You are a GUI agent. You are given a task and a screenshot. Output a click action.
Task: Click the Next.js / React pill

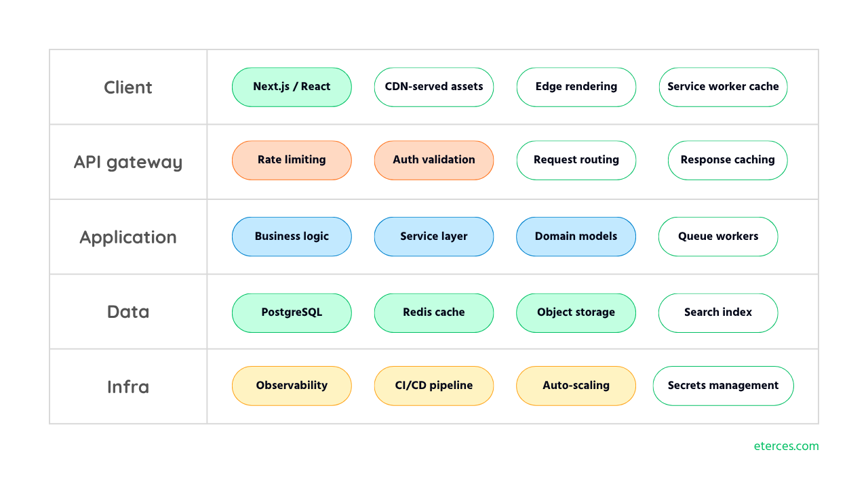coord(292,87)
